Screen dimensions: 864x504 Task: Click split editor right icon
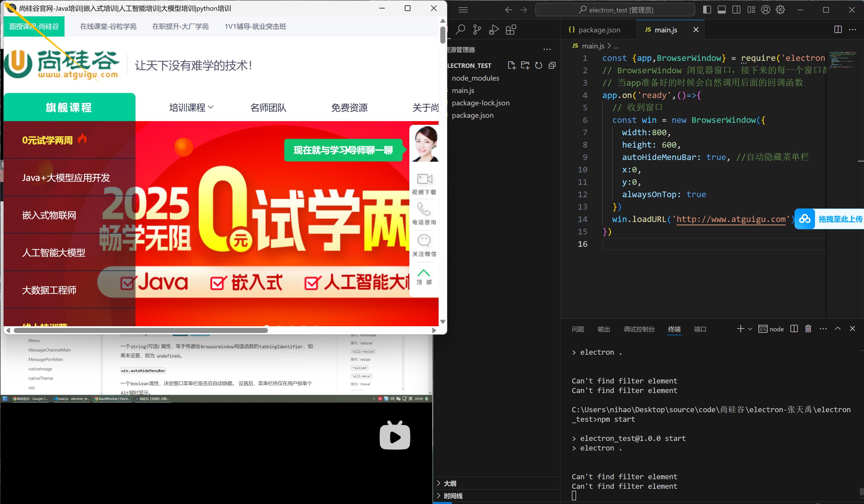click(838, 30)
